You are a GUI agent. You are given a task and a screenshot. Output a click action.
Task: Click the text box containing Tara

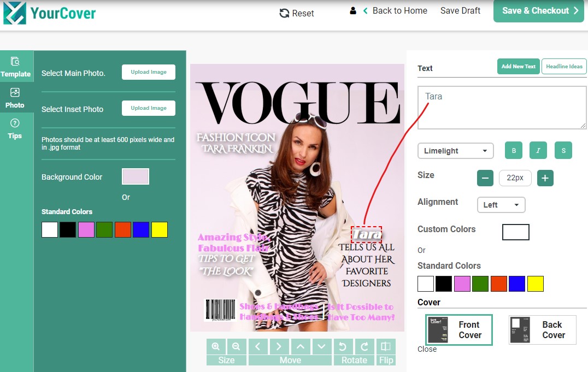tap(502, 108)
